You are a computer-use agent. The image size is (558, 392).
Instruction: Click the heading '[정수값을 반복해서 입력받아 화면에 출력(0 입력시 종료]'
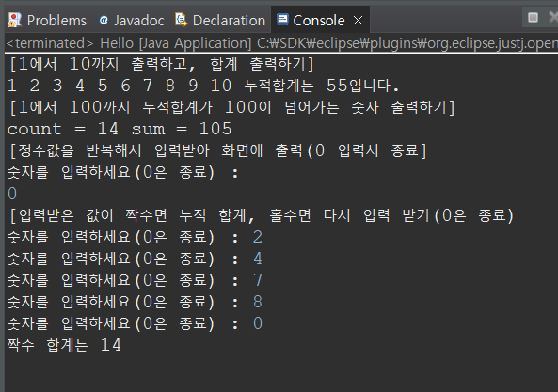point(217,150)
